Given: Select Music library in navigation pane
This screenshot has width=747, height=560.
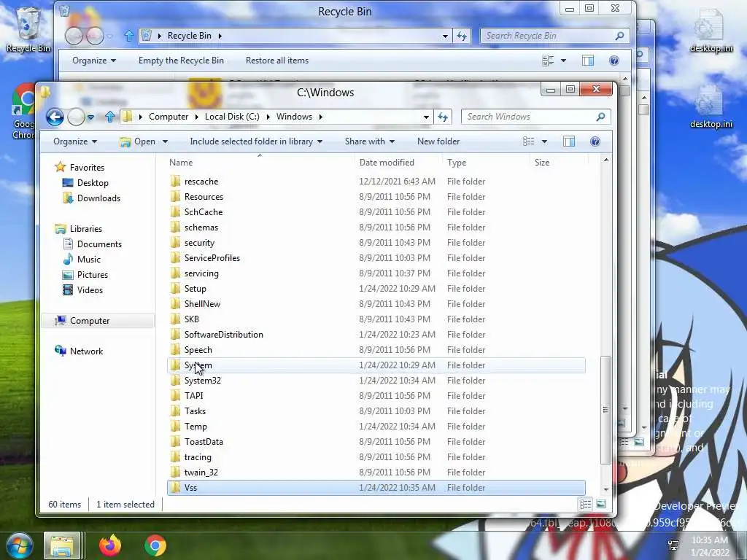Looking at the screenshot, I should [89, 259].
